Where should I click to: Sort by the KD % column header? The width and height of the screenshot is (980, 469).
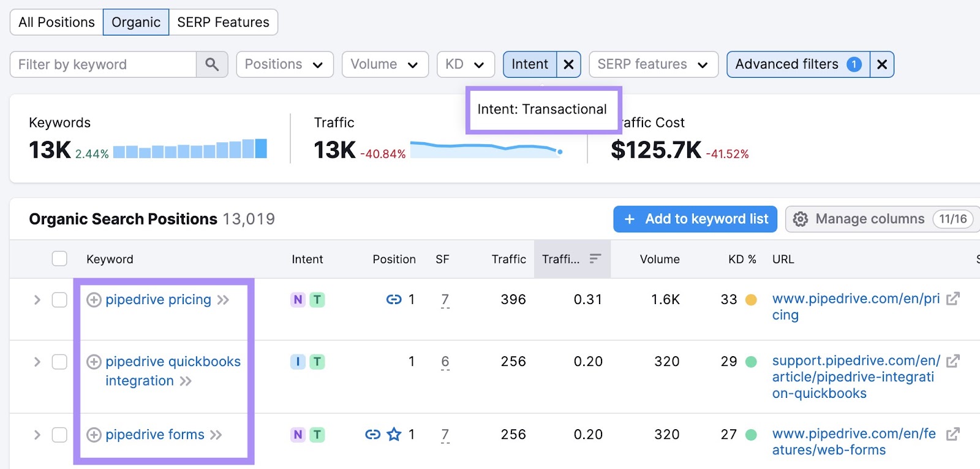tap(742, 259)
